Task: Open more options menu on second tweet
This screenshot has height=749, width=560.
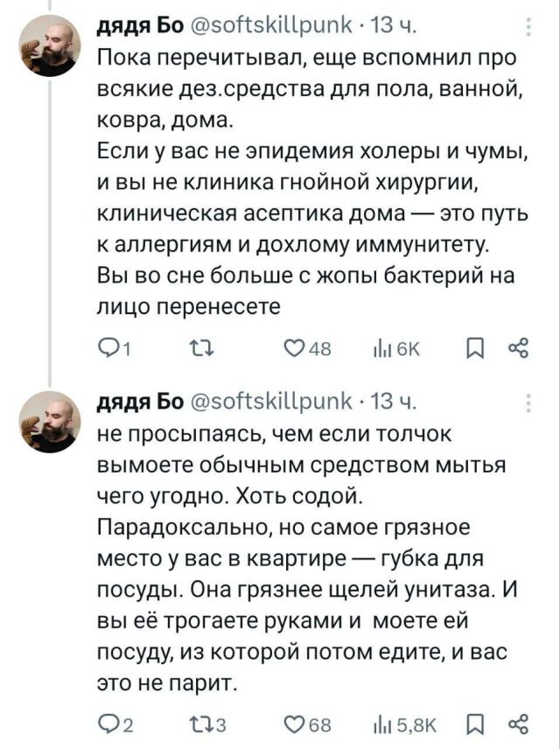Action: coord(528,402)
